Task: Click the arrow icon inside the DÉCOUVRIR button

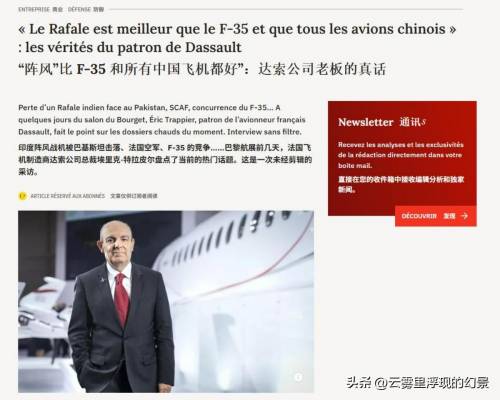Action: pyautogui.click(x=464, y=216)
